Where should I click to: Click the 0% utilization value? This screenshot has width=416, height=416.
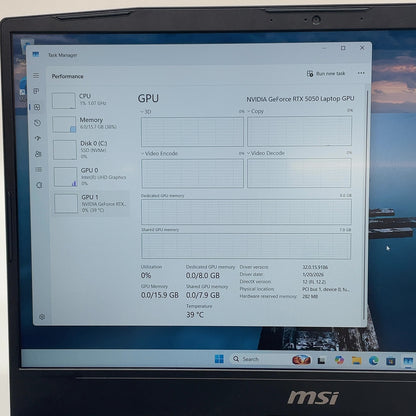146,275
